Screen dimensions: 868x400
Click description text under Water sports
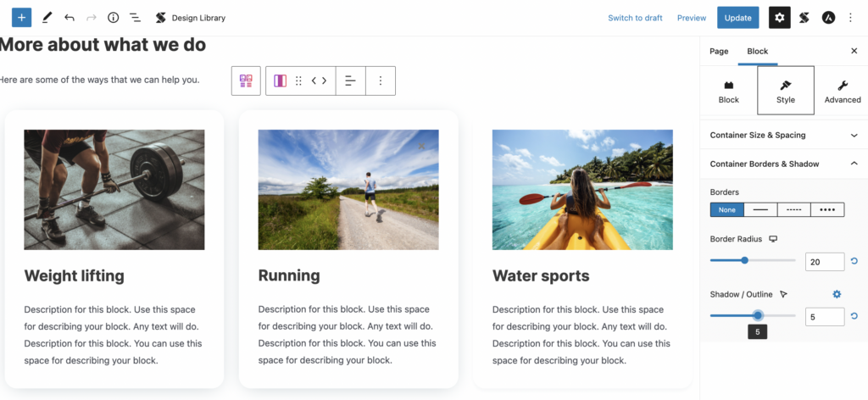pos(581,335)
